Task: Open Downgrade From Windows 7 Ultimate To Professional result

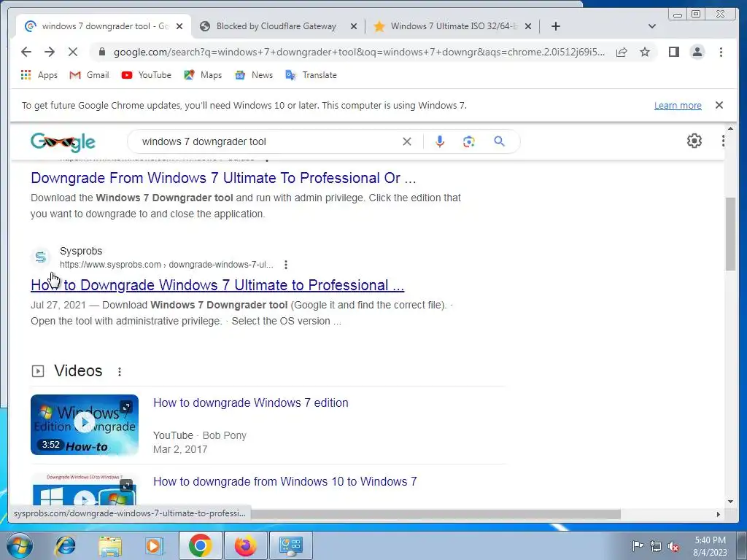Action: click(x=223, y=178)
